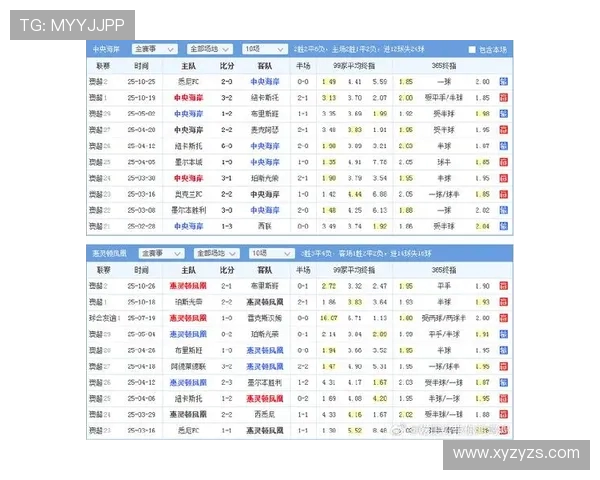Viewport: 600px width, 480px height.
Task: Open 全赛事 dropdown in 中央海岸 panel
Action: [x=155, y=49]
